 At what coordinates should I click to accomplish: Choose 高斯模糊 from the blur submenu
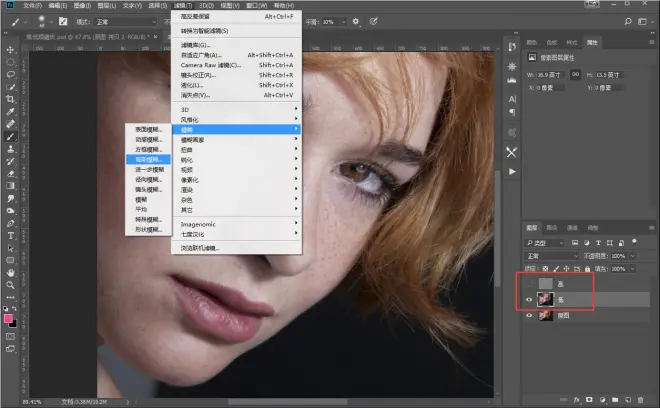tap(148, 160)
